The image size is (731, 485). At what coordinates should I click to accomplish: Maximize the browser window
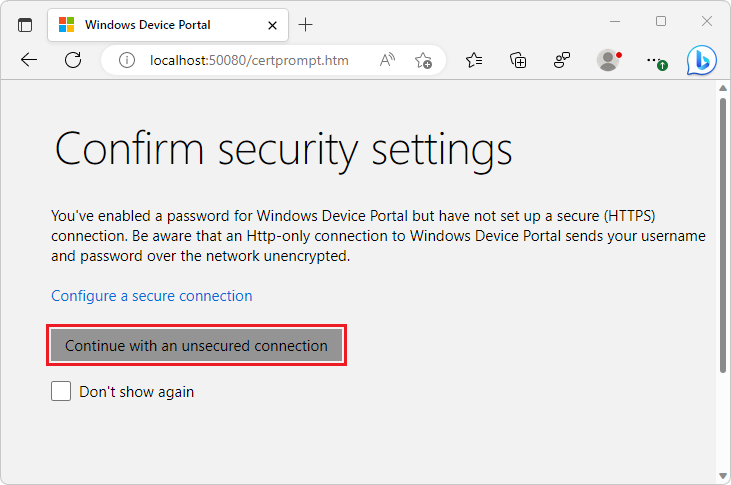(661, 21)
